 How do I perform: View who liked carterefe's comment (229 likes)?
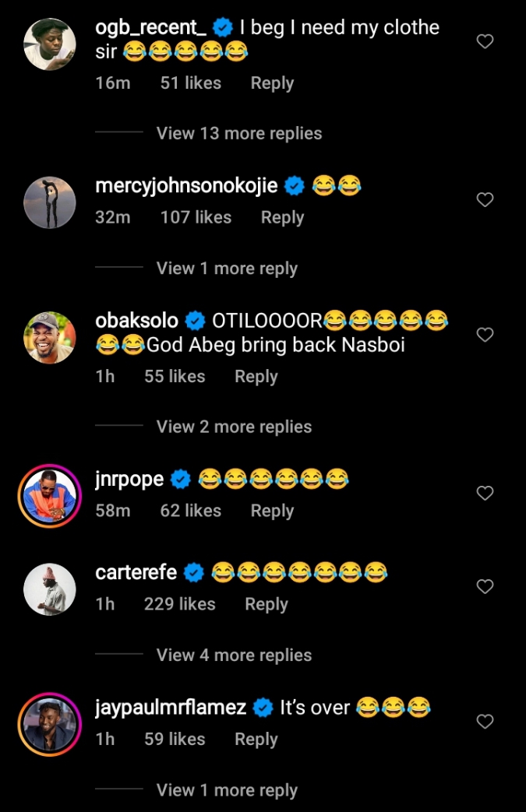179,604
